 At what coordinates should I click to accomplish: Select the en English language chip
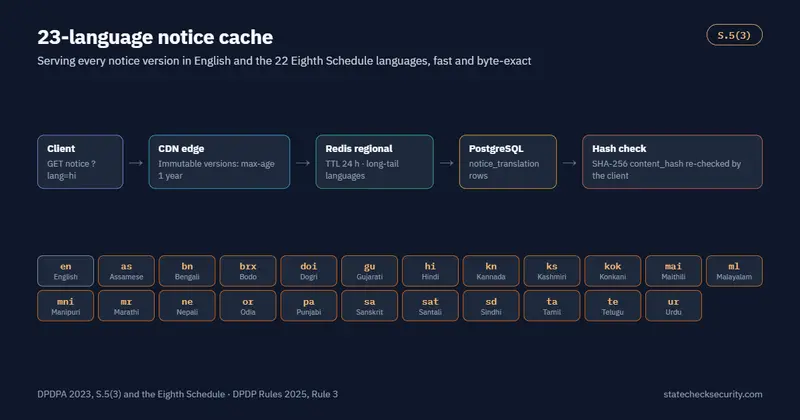pos(65,271)
